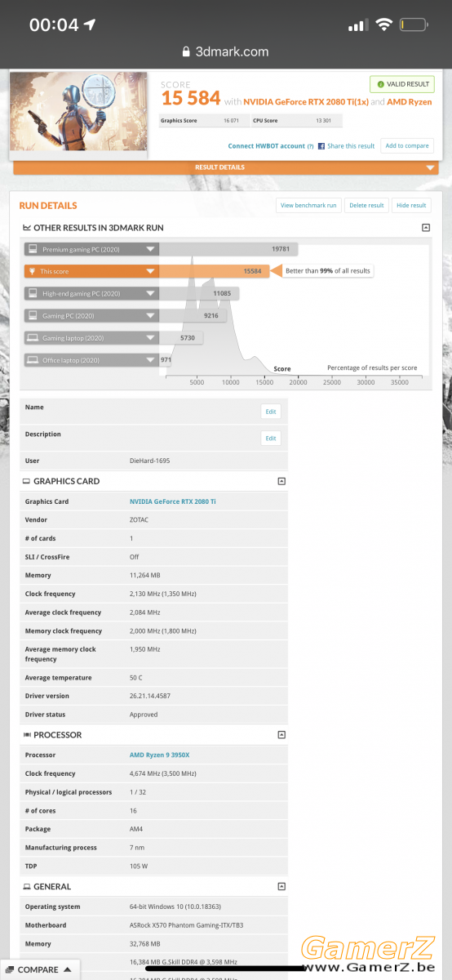This screenshot has width=452, height=980.
Task: Click the Vendor value ZOTAC
Action: [x=140, y=520]
